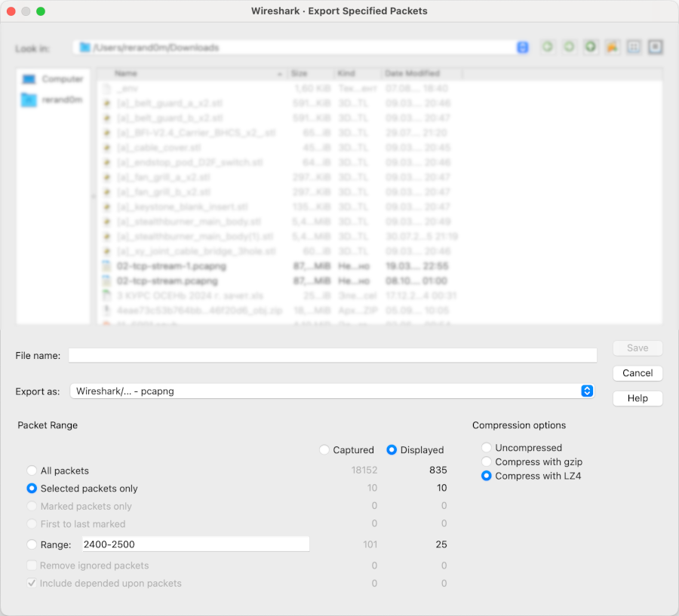Click the Look in path text /Users/rerand0m/Downloads
This screenshot has width=679, height=616.
click(x=156, y=48)
